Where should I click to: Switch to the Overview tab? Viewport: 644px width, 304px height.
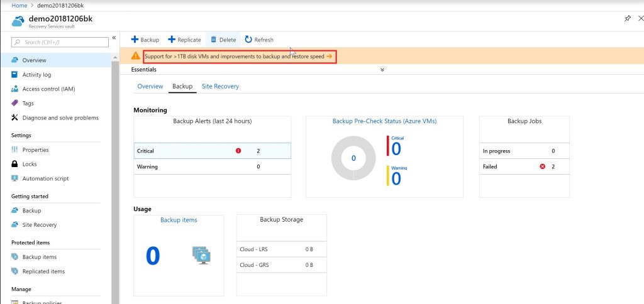pyautogui.click(x=150, y=87)
